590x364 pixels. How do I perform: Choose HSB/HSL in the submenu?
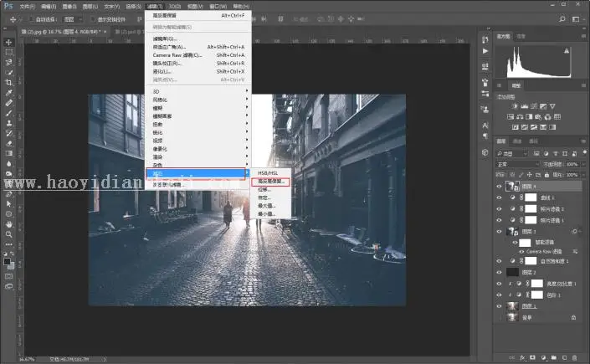coord(270,172)
